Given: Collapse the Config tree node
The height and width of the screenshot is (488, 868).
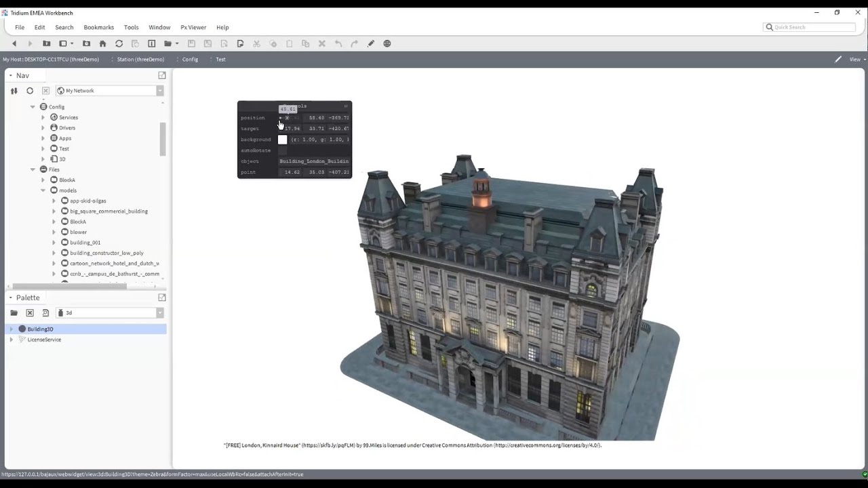Looking at the screenshot, I should coord(33,107).
